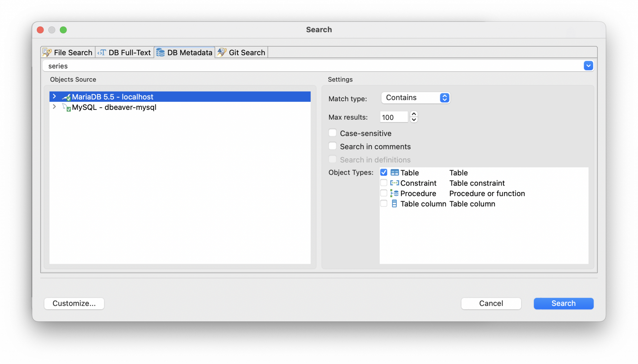Enable Search in comments checkbox
Viewport: 638px width, 364px height.
pyautogui.click(x=333, y=146)
